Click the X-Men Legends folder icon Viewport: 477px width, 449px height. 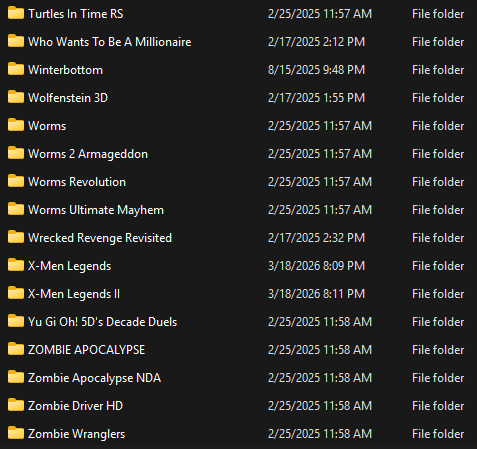click(16, 265)
